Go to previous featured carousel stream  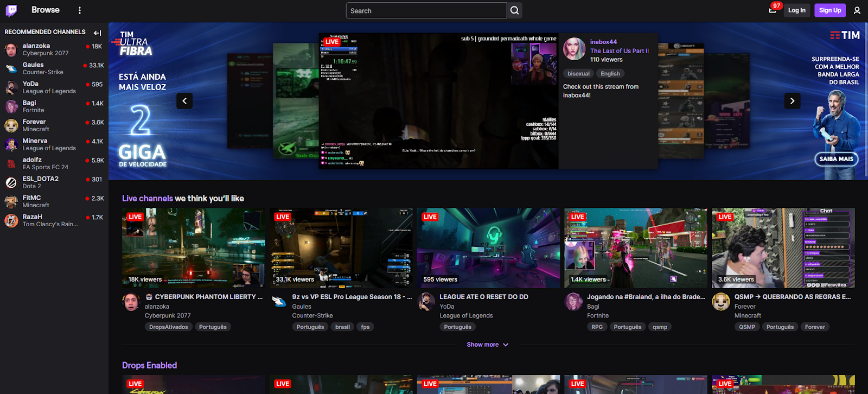pos(184,101)
